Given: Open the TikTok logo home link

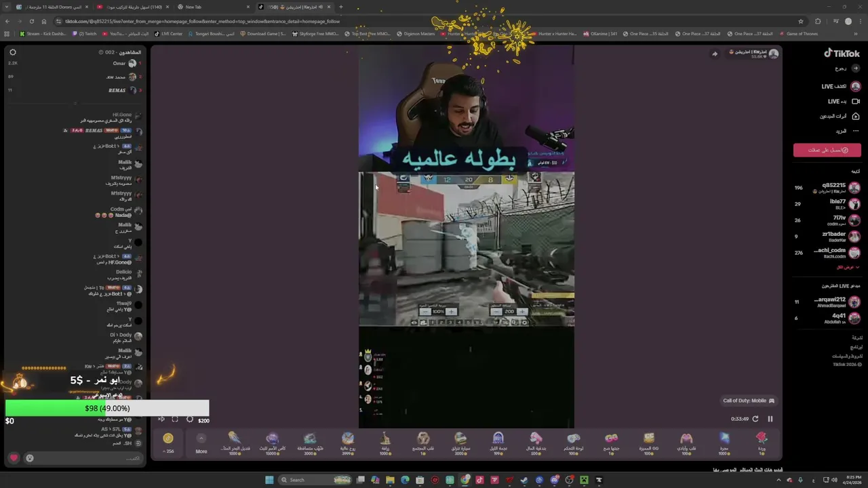Looking at the screenshot, I should (842, 53).
